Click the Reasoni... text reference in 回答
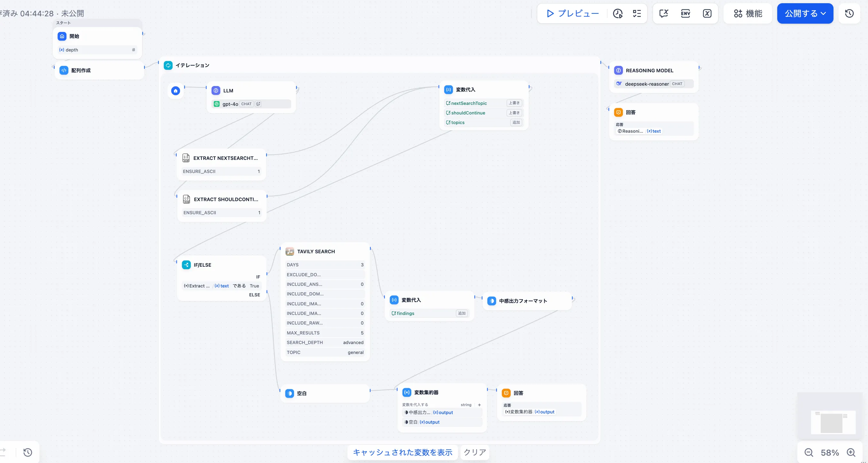 pyautogui.click(x=639, y=131)
